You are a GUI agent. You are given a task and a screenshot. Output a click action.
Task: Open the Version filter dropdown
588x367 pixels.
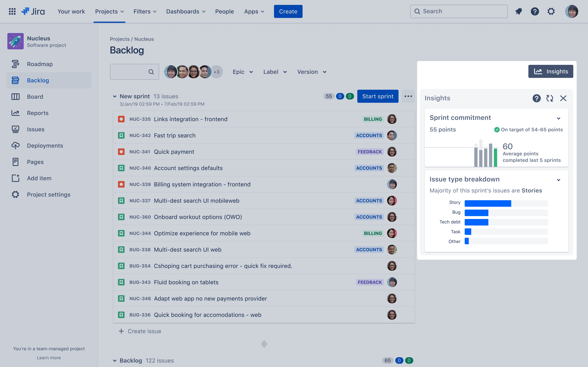coord(312,71)
